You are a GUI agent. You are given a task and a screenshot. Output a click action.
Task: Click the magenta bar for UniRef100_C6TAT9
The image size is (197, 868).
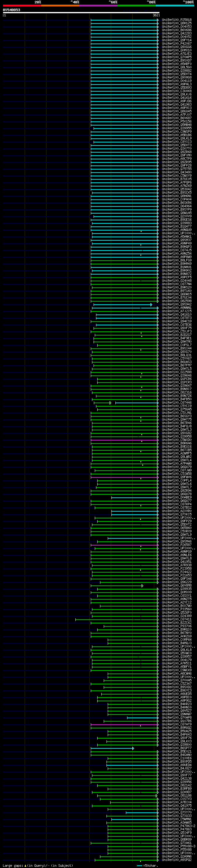point(125,725)
